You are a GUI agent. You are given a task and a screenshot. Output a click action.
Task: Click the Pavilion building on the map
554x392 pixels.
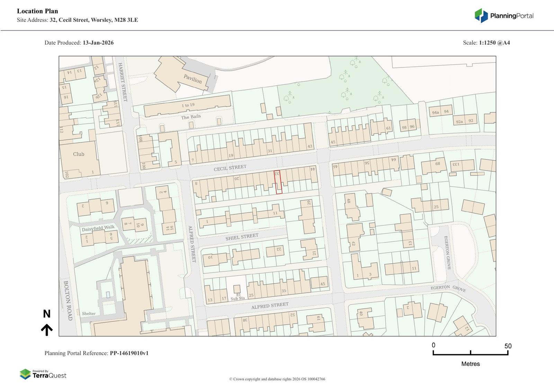tap(192, 79)
